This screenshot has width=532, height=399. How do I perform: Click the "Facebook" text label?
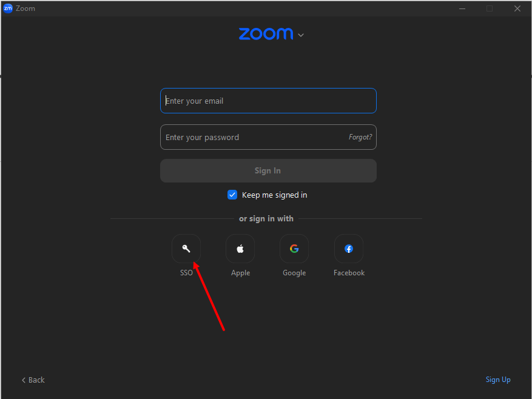coord(349,273)
